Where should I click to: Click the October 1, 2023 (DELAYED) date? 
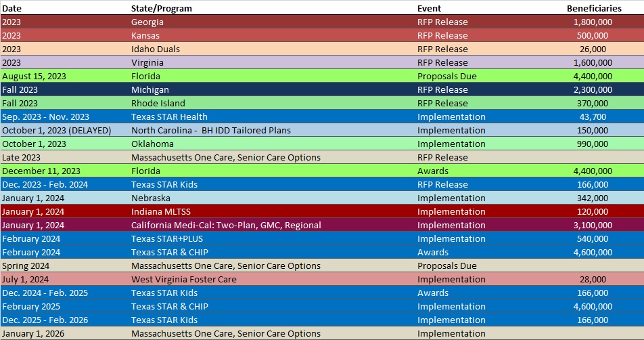(57, 130)
